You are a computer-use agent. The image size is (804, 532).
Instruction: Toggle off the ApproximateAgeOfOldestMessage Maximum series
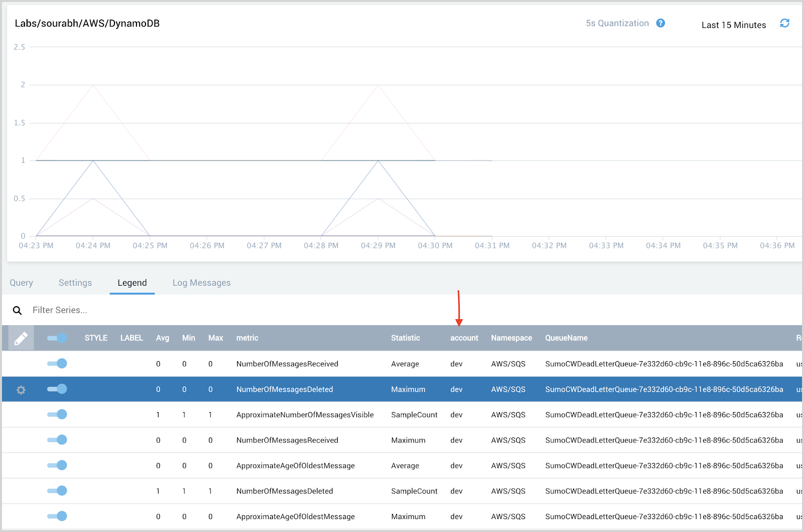57,516
